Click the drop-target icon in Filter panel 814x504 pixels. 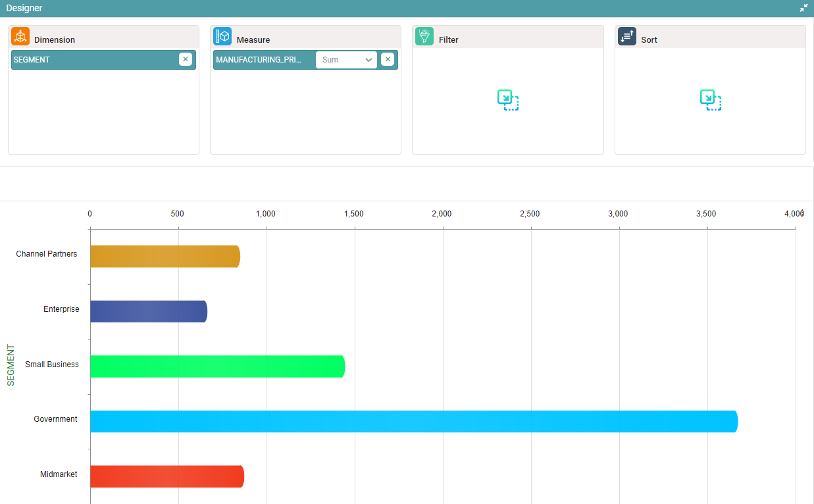coord(507,100)
